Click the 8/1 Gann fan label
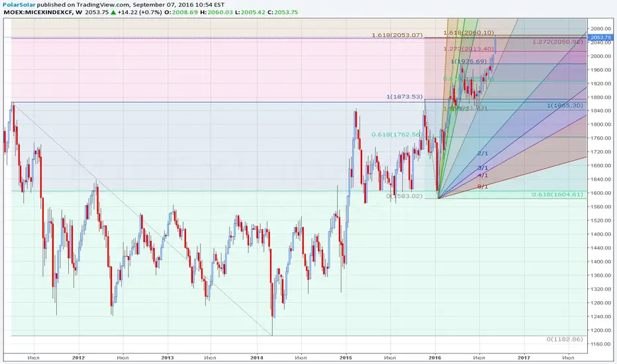Viewport: 617px width, 364px height. (483, 187)
